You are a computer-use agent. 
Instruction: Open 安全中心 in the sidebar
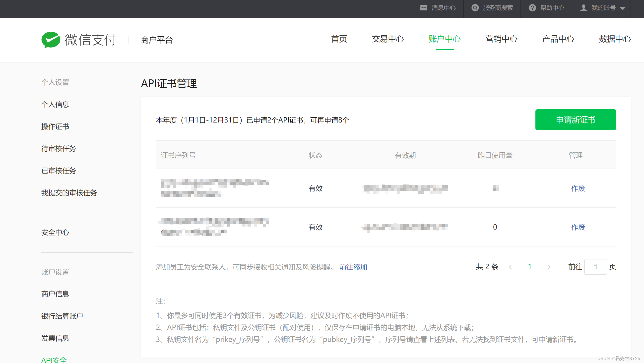click(x=55, y=233)
